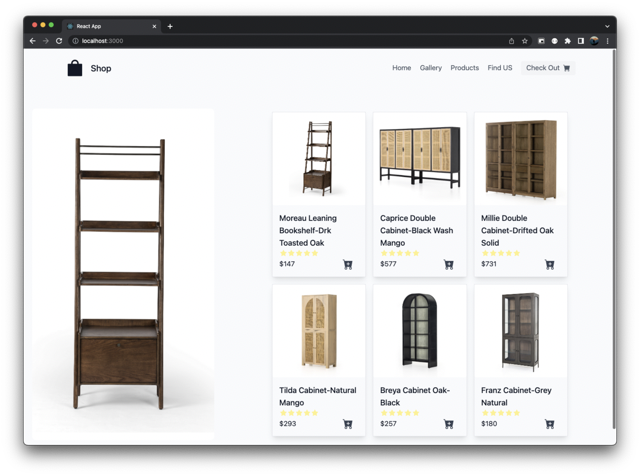The height and width of the screenshot is (476, 640).
Task: Open the Home nav link
Action: (402, 68)
